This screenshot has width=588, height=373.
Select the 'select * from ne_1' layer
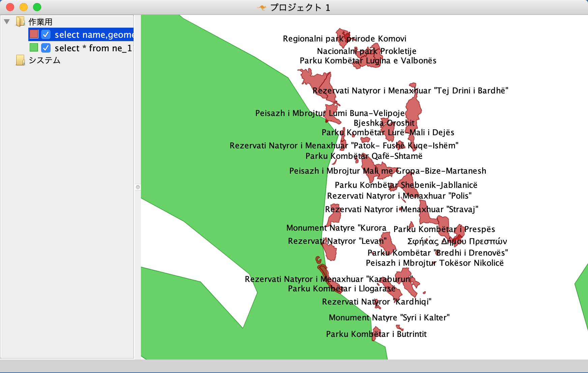[x=81, y=48]
